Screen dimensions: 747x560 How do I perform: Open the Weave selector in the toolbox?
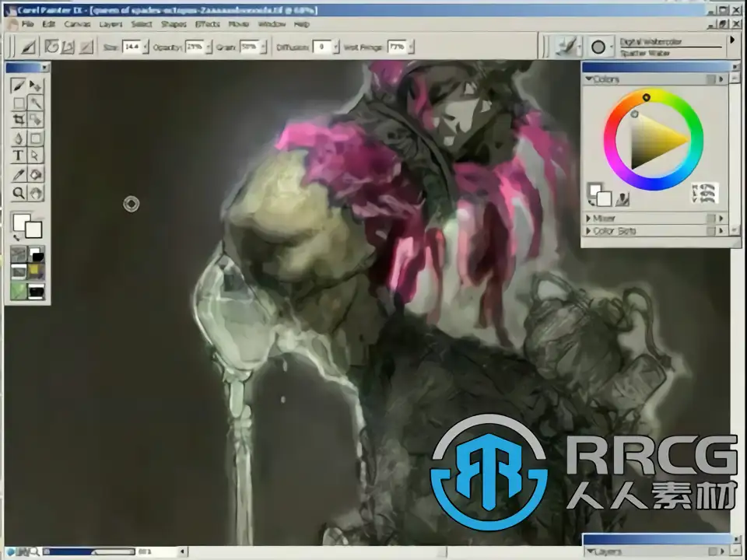(37, 272)
